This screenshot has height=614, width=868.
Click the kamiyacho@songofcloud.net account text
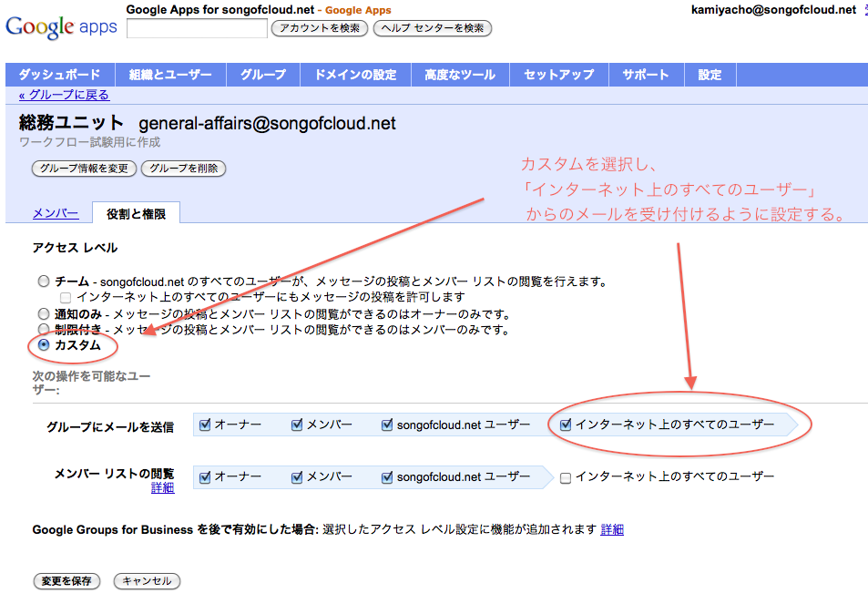pos(773,9)
